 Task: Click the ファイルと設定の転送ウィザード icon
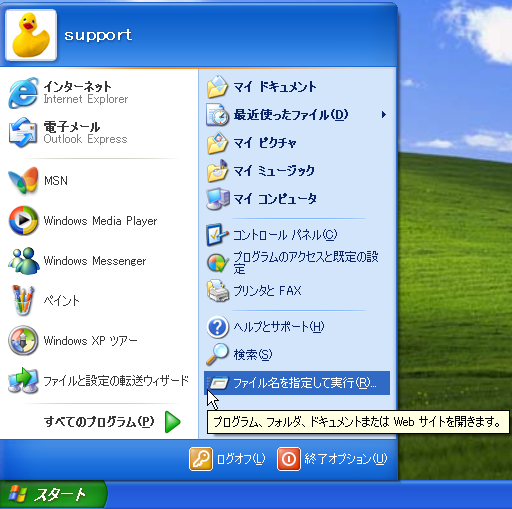(23, 380)
